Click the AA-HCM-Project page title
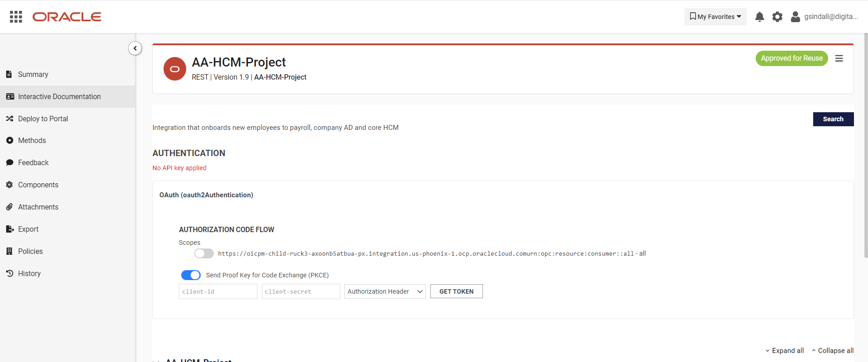 (239, 62)
